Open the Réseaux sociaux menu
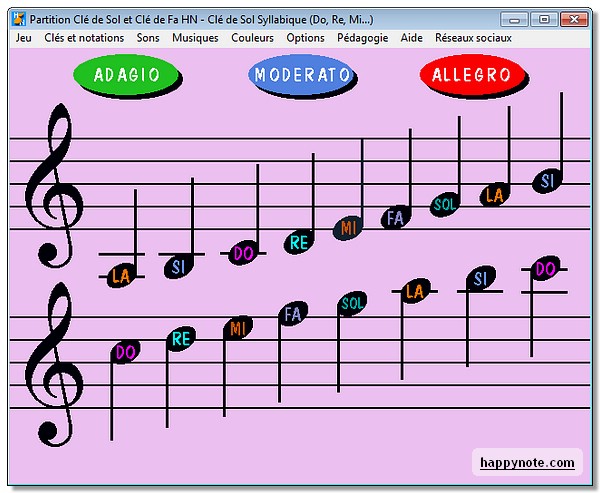Image resolution: width=600 pixels, height=493 pixels. pos(473,38)
